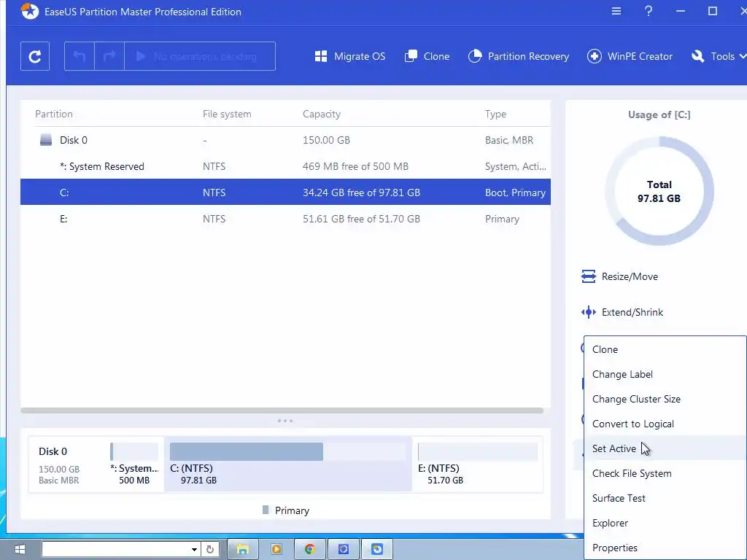Open the Migrate OS wizard
Screen dimensions: 747x560
click(350, 56)
